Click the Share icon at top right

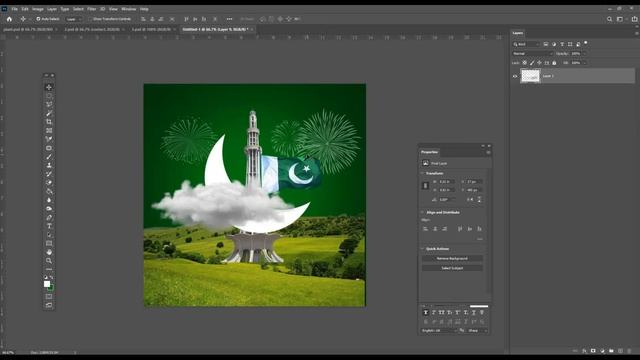click(634, 19)
